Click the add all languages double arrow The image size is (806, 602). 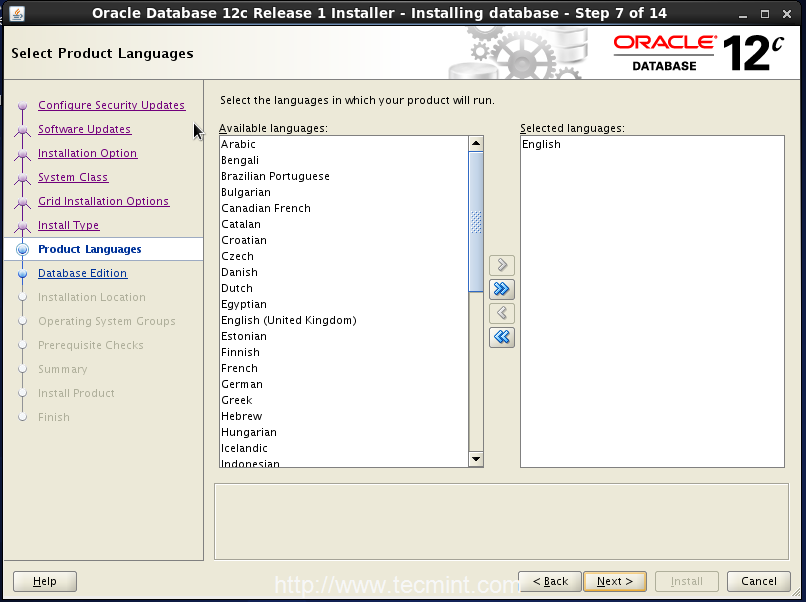(502, 289)
